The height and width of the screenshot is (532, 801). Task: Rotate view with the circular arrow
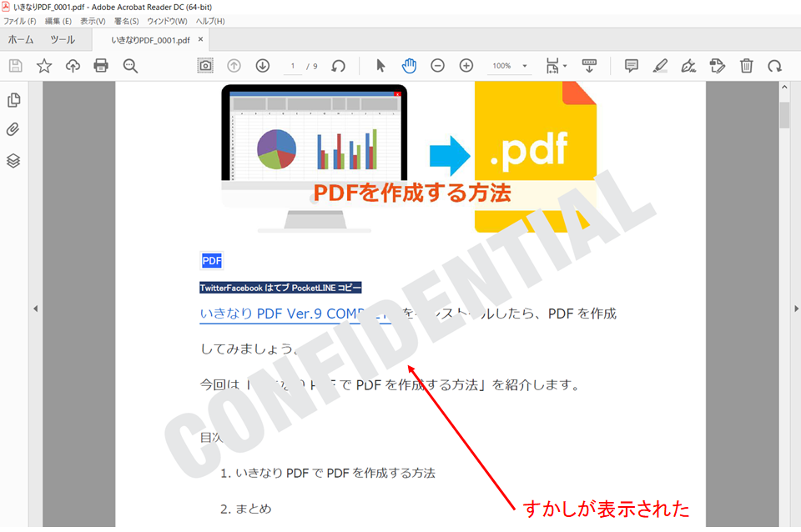[338, 66]
